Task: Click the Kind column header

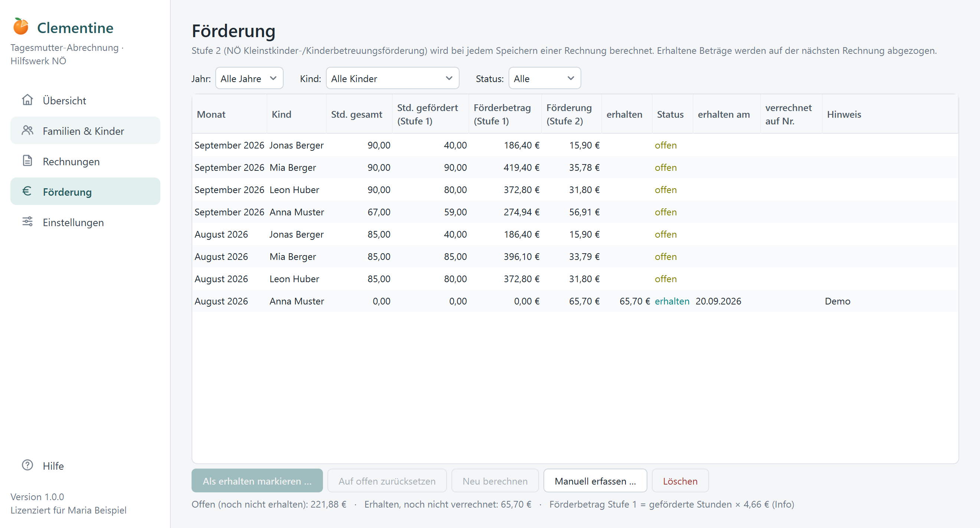Action: [x=296, y=114]
